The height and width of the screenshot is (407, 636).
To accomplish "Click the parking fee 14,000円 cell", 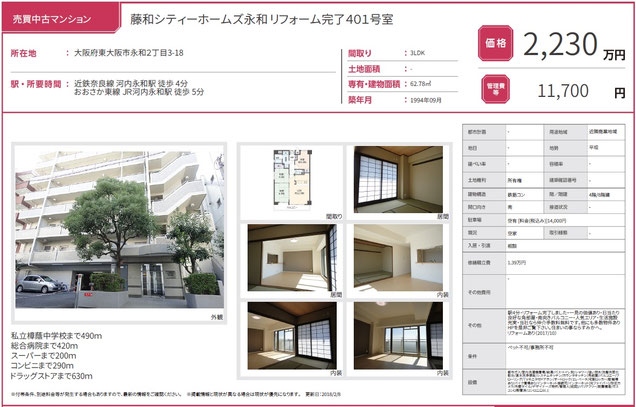I will 565,220.
